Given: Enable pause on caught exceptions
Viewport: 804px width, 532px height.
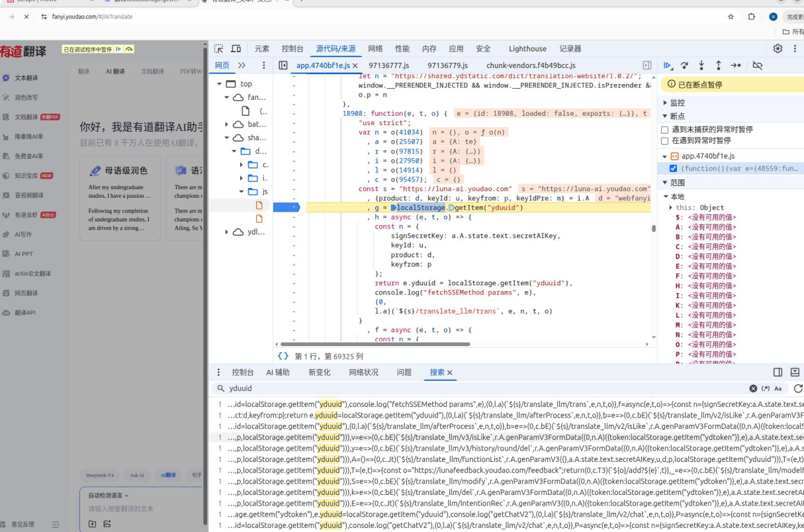Looking at the screenshot, I should [665, 141].
